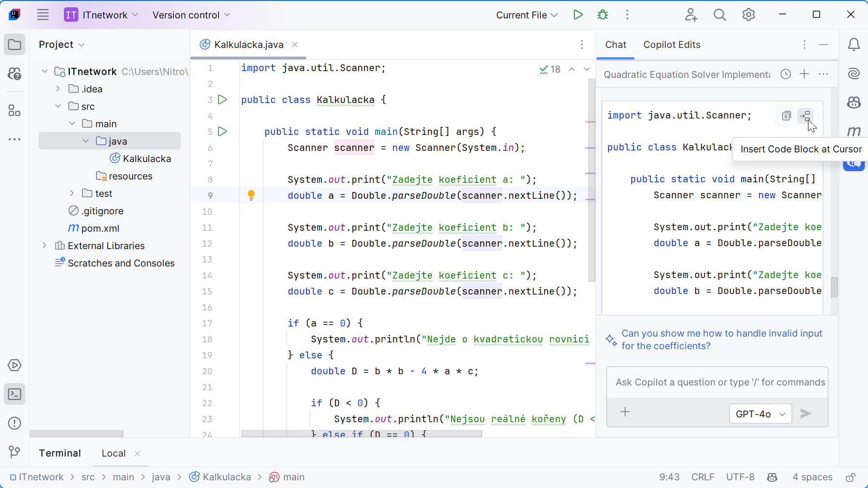
Task: Select pom.xml in the project tree
Action: [x=100, y=228]
